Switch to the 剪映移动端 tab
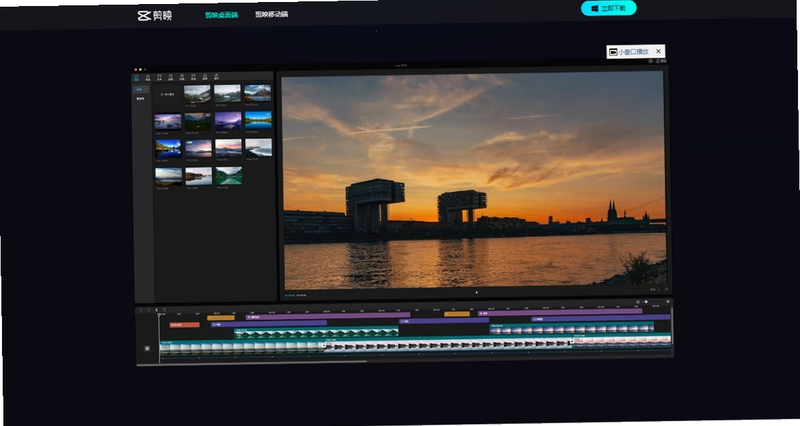Image resolution: width=800 pixels, height=426 pixels. [271, 14]
